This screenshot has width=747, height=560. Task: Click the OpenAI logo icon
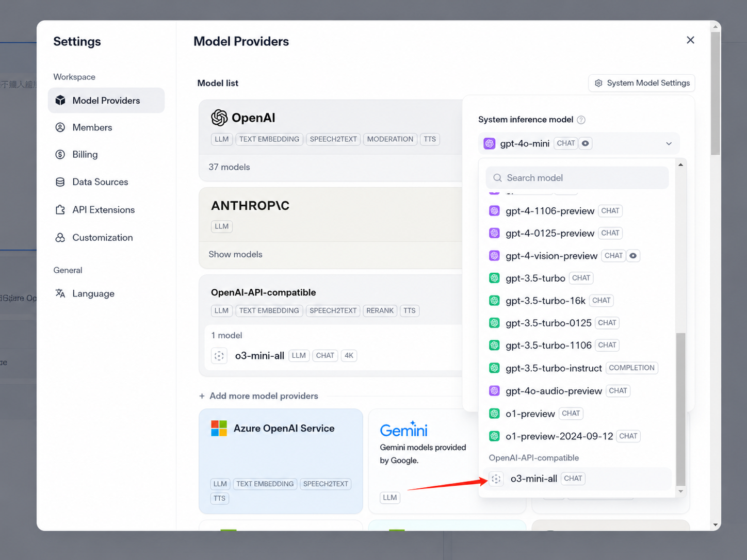pyautogui.click(x=219, y=118)
